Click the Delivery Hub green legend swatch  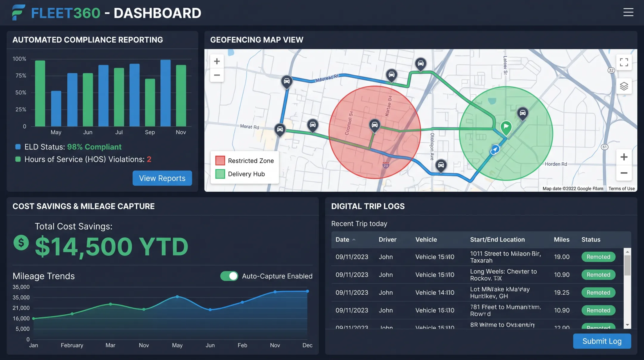pyautogui.click(x=220, y=174)
